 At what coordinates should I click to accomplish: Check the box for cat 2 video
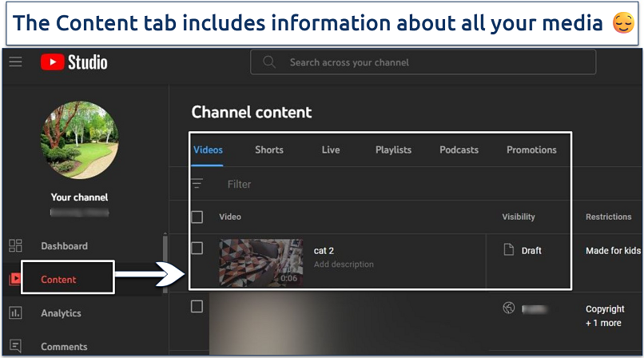click(197, 249)
